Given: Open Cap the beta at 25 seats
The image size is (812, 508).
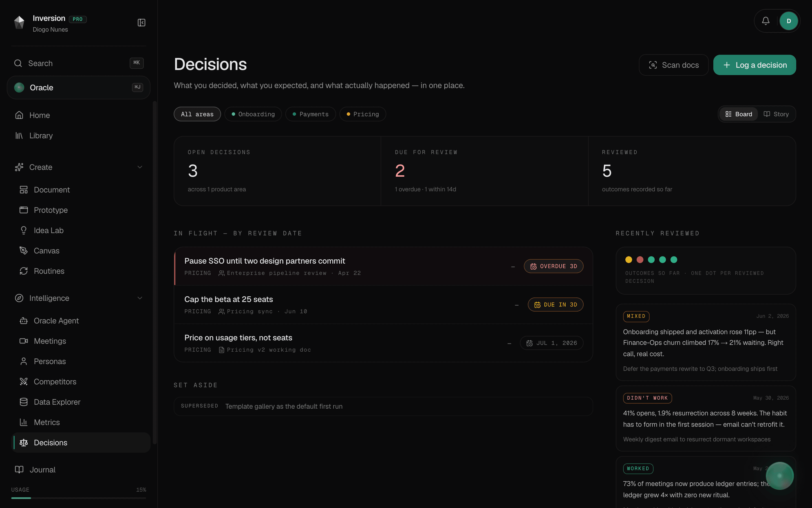Looking at the screenshot, I should [x=383, y=305].
